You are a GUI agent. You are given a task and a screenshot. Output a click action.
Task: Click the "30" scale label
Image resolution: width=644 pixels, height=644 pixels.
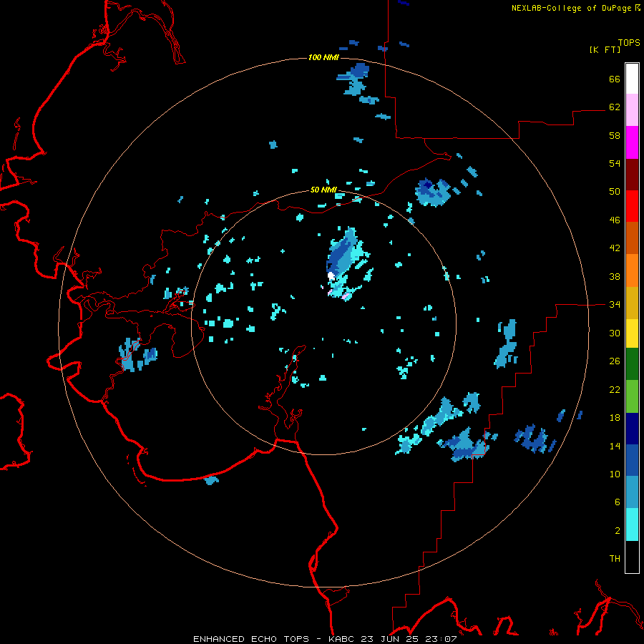615,333
